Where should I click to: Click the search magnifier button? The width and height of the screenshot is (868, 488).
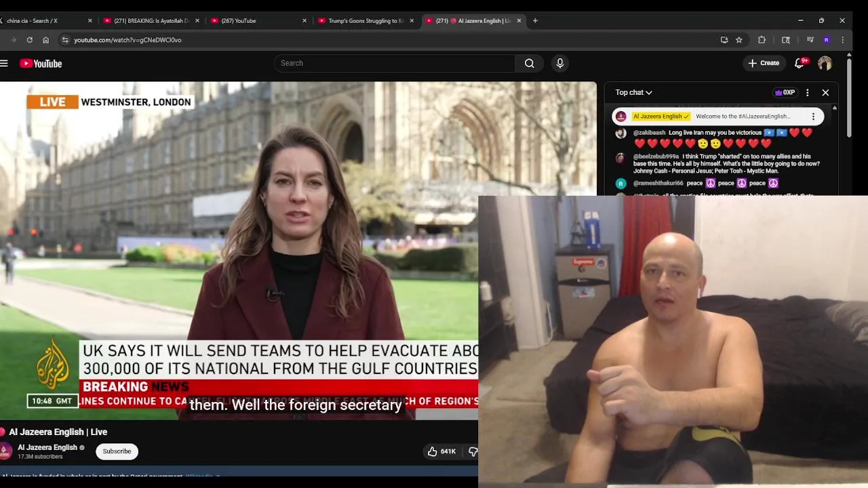pos(529,63)
